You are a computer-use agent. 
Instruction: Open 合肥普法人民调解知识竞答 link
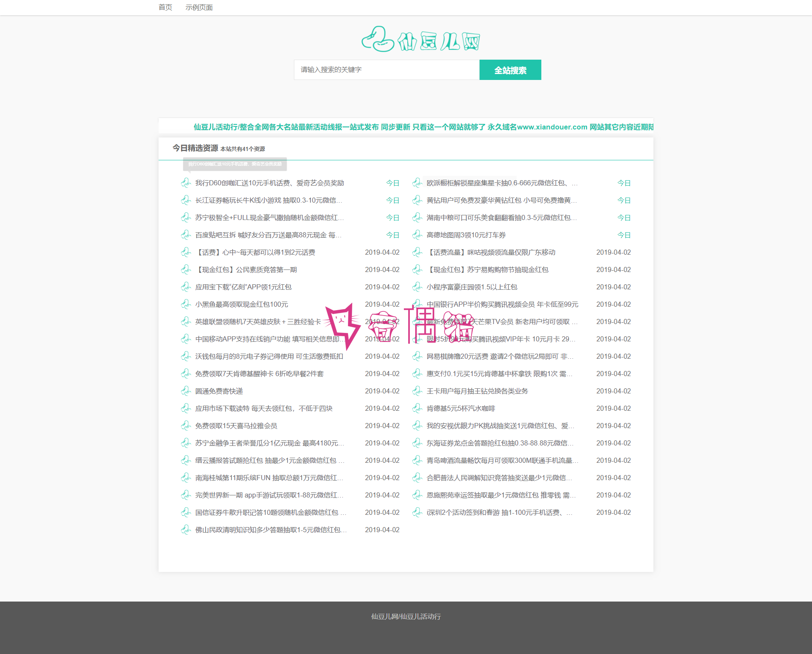499,478
